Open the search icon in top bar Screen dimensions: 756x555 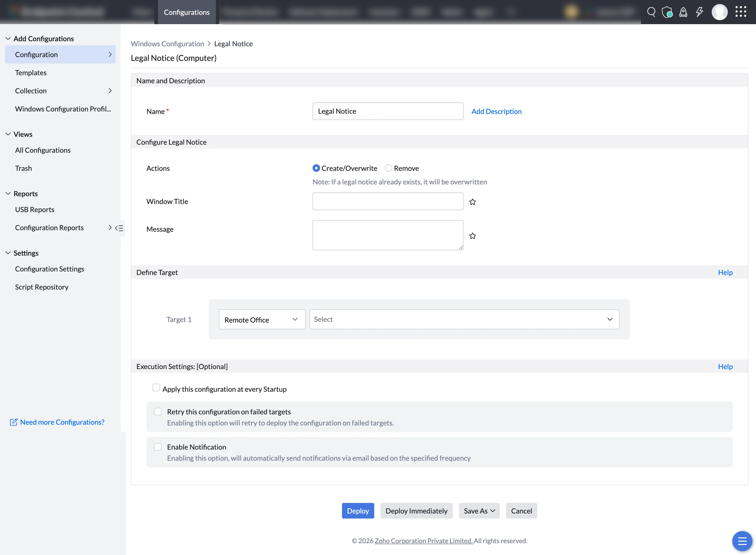(x=651, y=12)
